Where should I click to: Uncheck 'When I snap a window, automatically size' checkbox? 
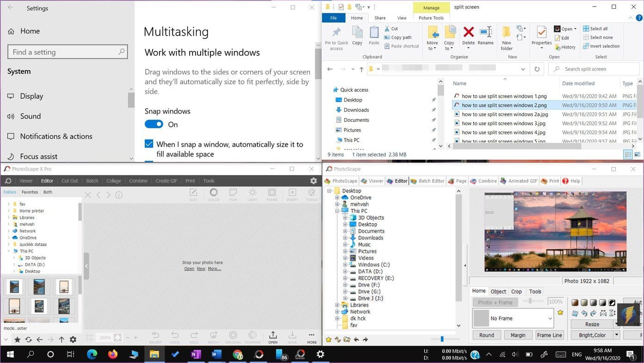149,144
